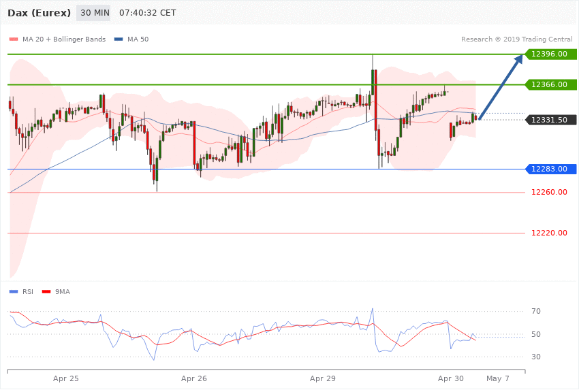The image size is (579, 392).
Task: Click the red 9MA legend swatch
Action: [x=46, y=292]
